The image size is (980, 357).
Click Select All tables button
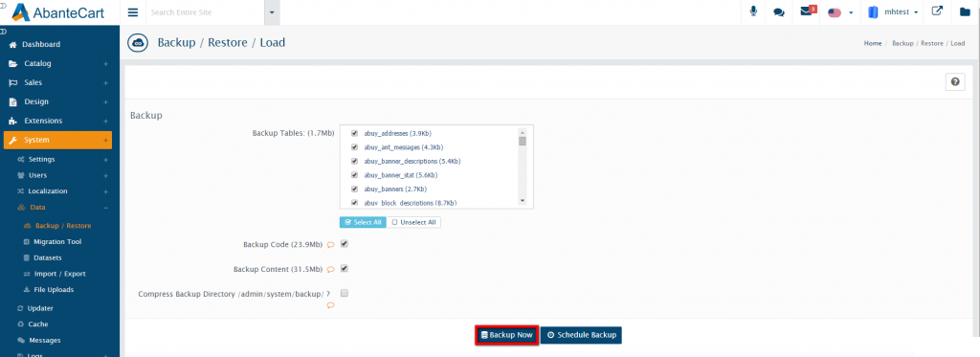[x=363, y=222]
